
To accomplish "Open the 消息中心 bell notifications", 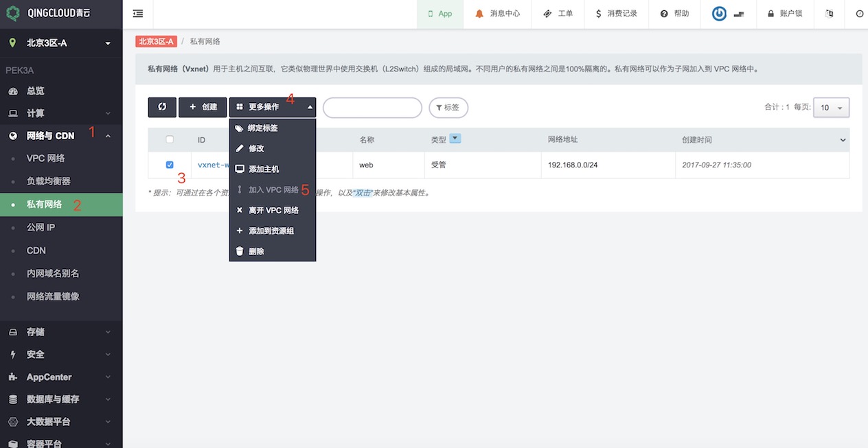I will pyautogui.click(x=479, y=14).
